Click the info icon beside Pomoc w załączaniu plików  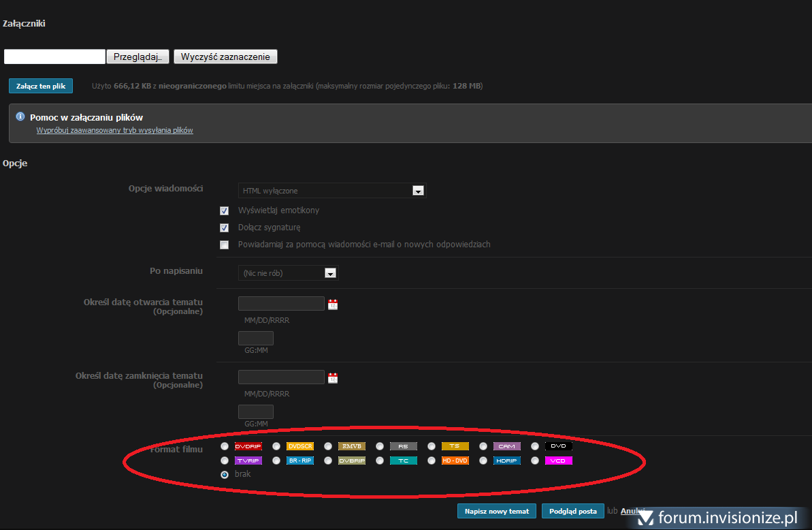(x=20, y=116)
